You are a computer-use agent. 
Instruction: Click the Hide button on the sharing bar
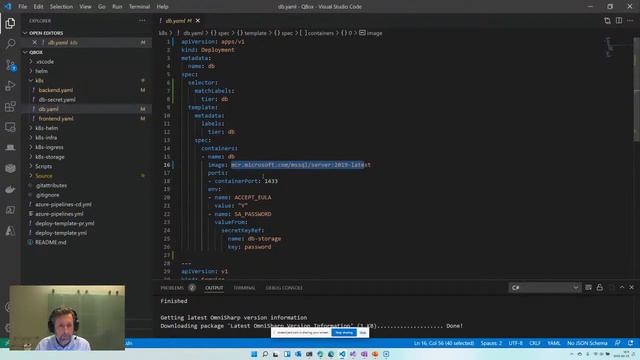pos(363,333)
